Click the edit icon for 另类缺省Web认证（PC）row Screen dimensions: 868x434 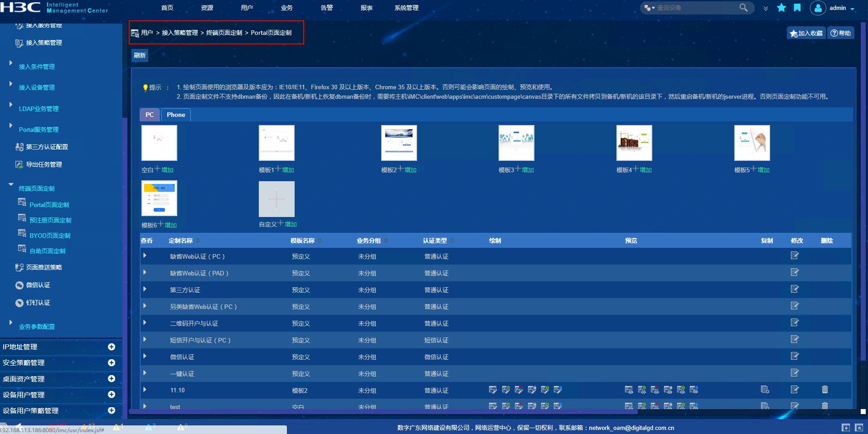pos(795,306)
